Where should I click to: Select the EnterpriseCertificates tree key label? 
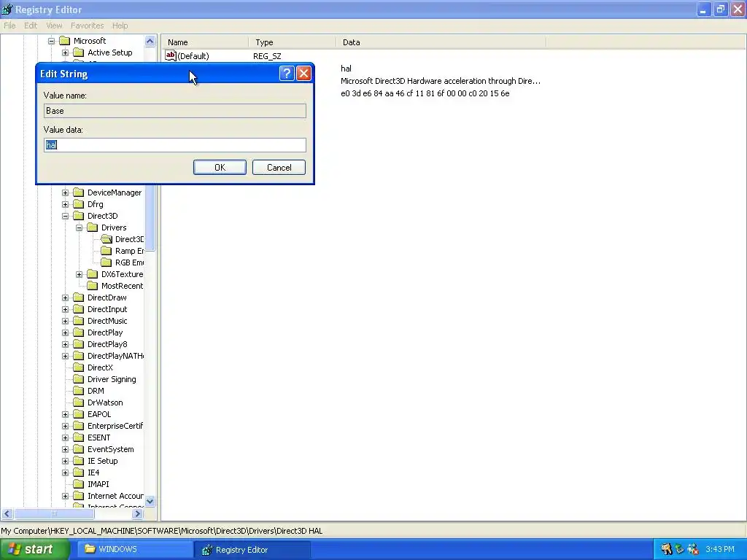pos(115,426)
